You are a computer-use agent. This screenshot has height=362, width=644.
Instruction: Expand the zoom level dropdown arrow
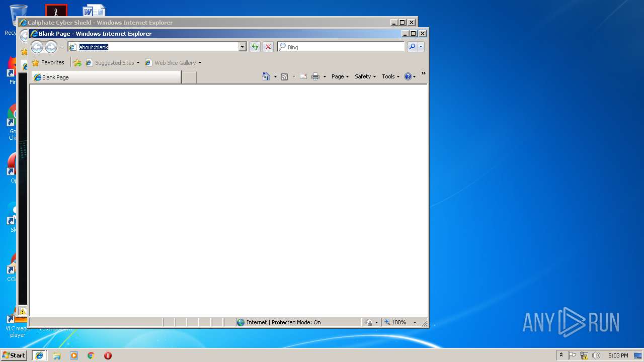(x=415, y=322)
